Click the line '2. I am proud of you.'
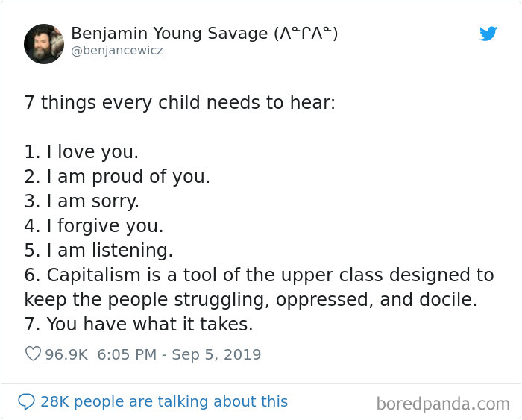522x420 pixels. pos(117,177)
